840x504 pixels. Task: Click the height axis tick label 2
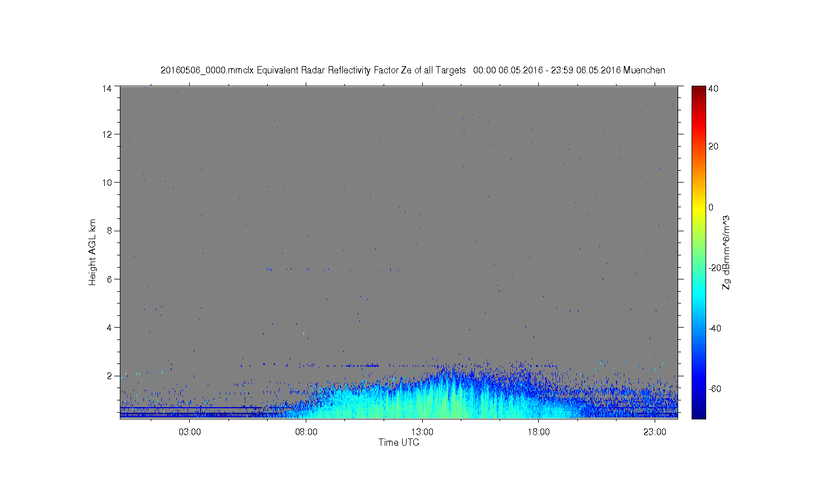[110, 376]
